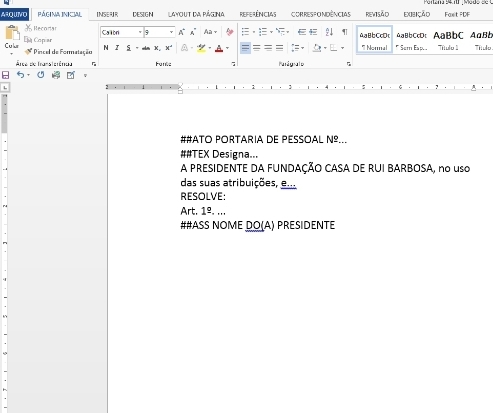Justify paragraph text

(279, 48)
